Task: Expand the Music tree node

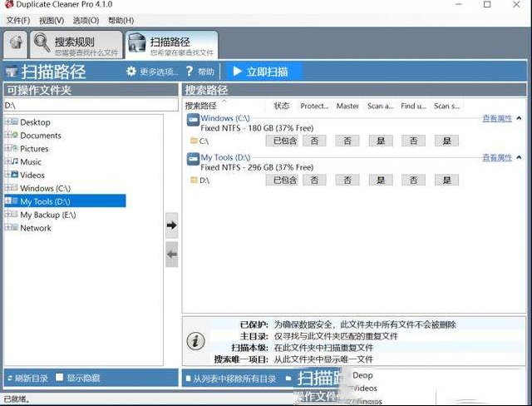Action: (x=7, y=161)
